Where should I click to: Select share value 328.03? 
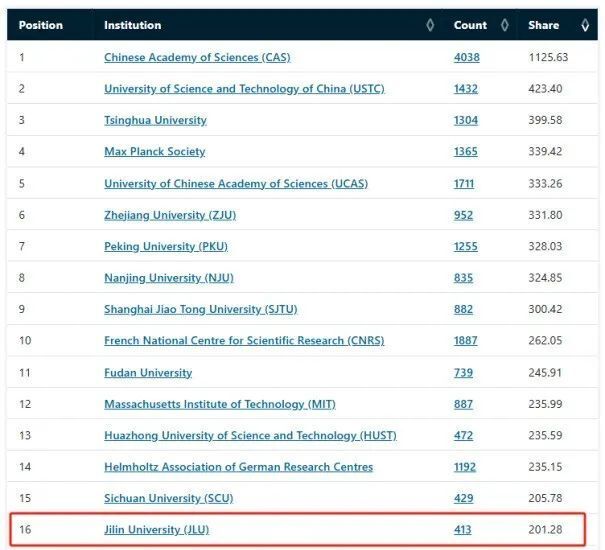[x=545, y=246]
